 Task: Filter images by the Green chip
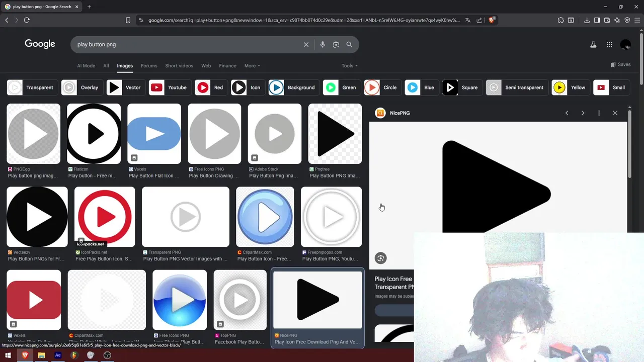[x=342, y=87]
